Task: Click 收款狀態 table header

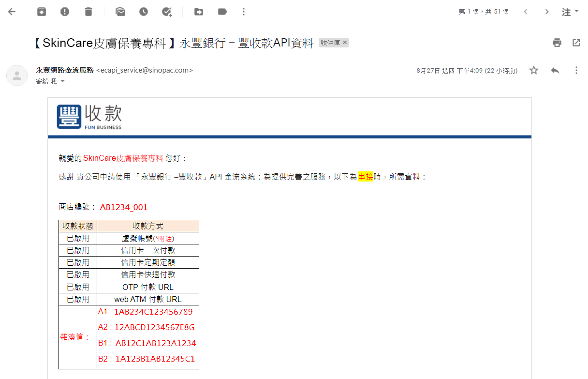Action: [78, 226]
